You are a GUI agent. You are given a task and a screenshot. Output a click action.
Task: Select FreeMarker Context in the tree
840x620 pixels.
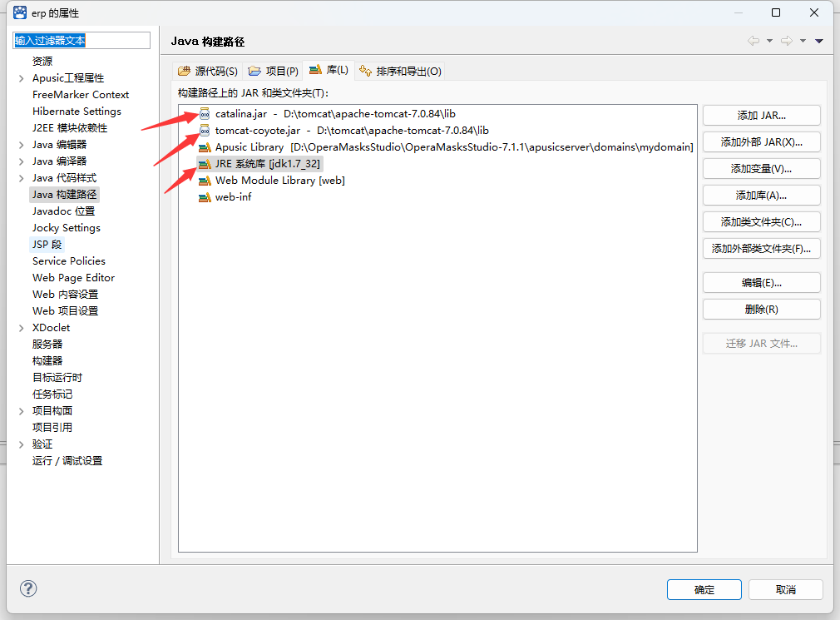coord(81,95)
